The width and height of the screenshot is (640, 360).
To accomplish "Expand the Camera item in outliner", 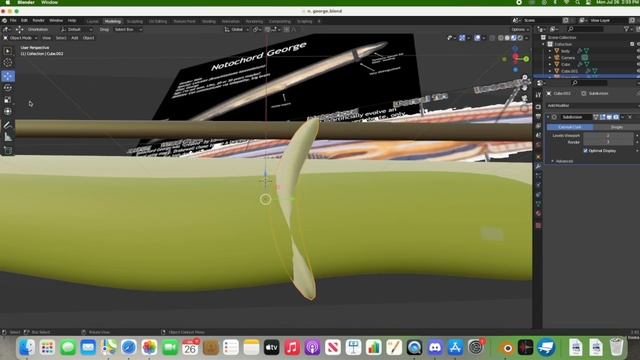I will tap(550, 58).
